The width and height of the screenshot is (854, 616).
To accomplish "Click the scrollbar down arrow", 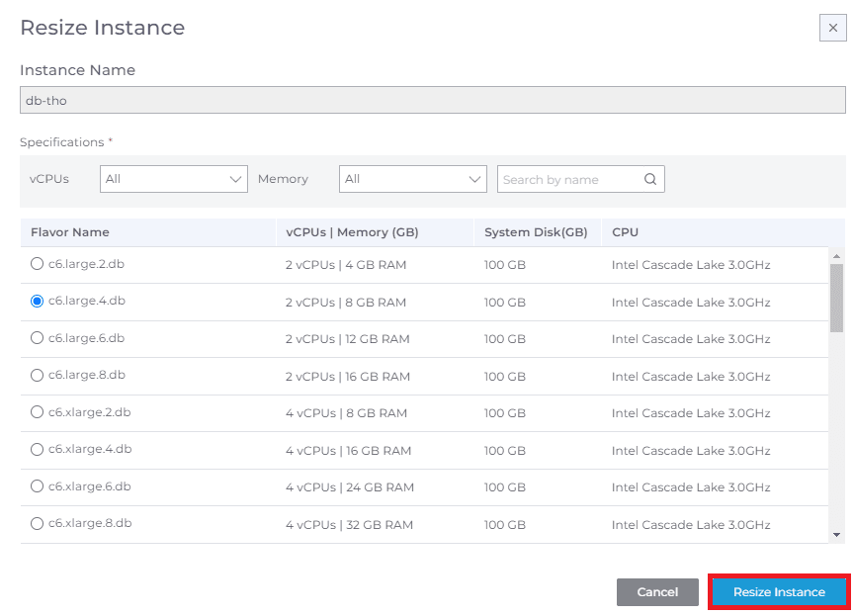I will [x=836, y=535].
